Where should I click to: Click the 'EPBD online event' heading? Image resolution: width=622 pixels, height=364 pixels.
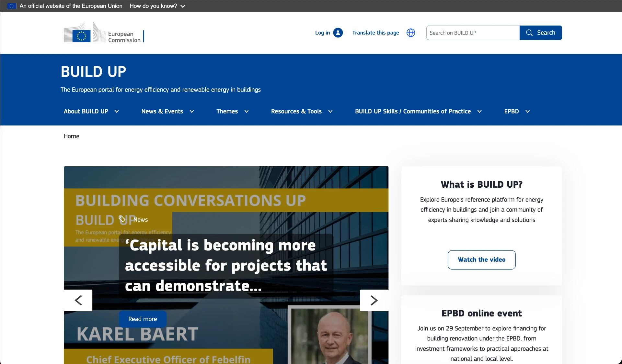click(482, 313)
